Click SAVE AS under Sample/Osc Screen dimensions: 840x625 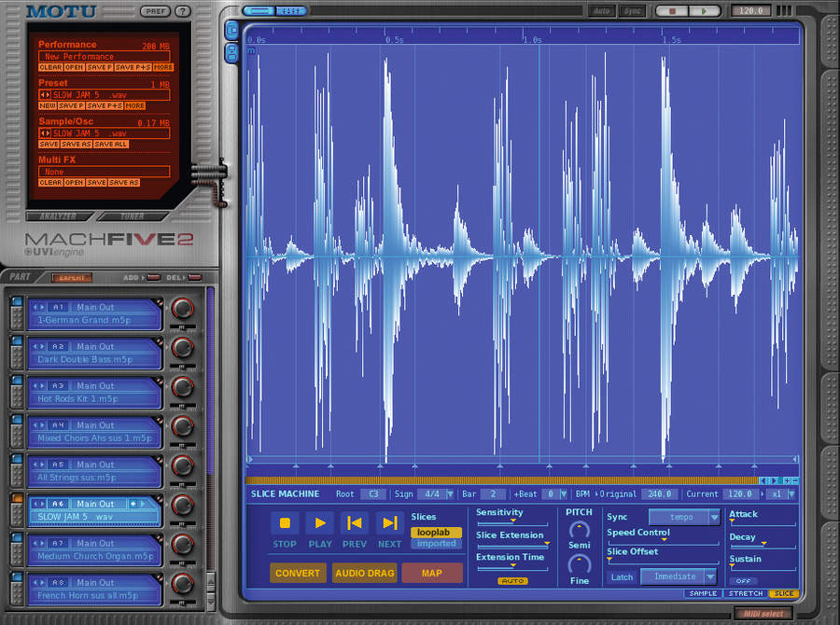77,145
